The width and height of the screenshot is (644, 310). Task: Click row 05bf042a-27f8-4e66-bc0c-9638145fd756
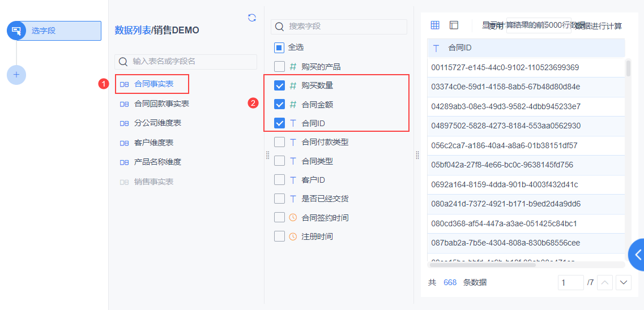(x=526, y=165)
